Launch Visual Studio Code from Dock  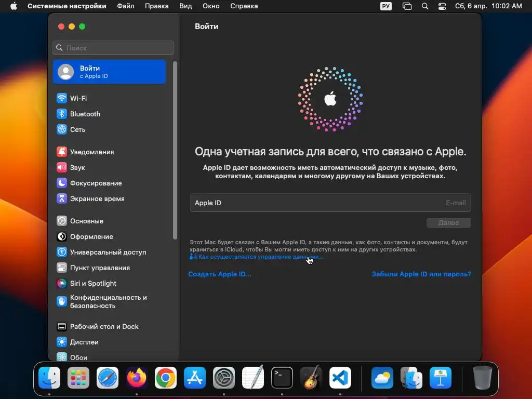tap(340, 378)
